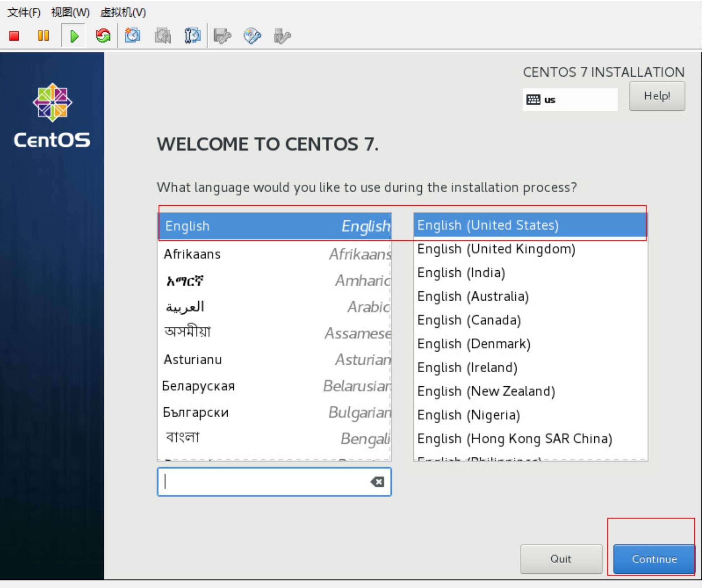Open the snapshot manager wrench icon
This screenshot has width=702, height=588.
pos(192,36)
